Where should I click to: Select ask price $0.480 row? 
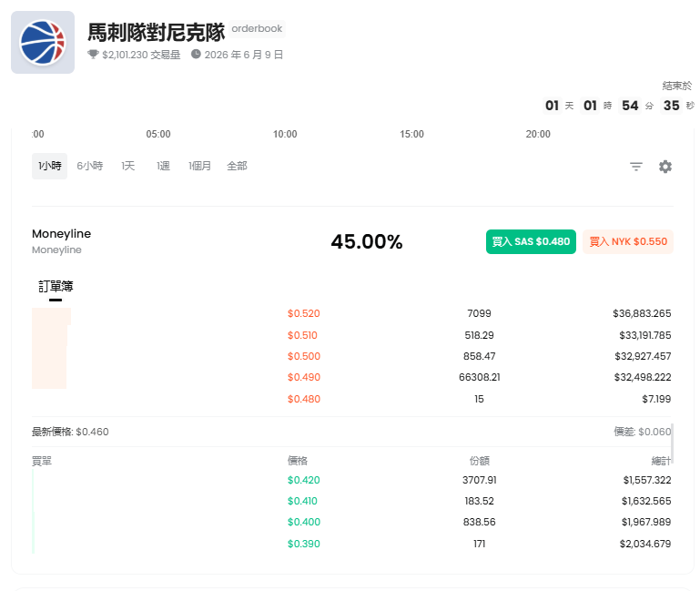click(352, 399)
